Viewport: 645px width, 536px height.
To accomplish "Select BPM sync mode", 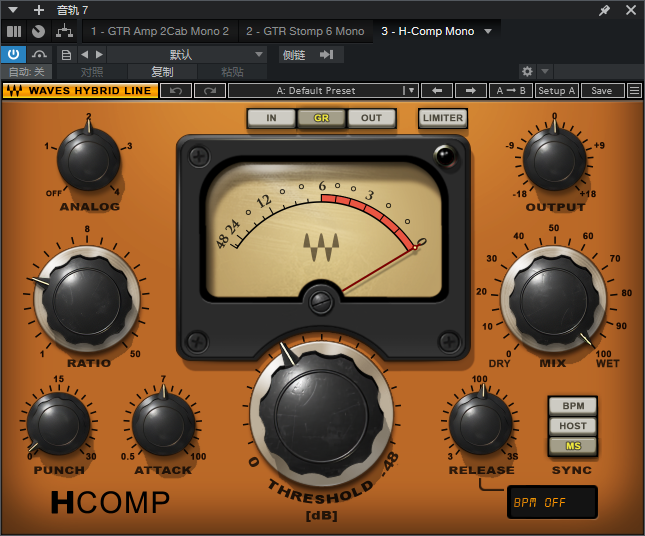I will 573,406.
